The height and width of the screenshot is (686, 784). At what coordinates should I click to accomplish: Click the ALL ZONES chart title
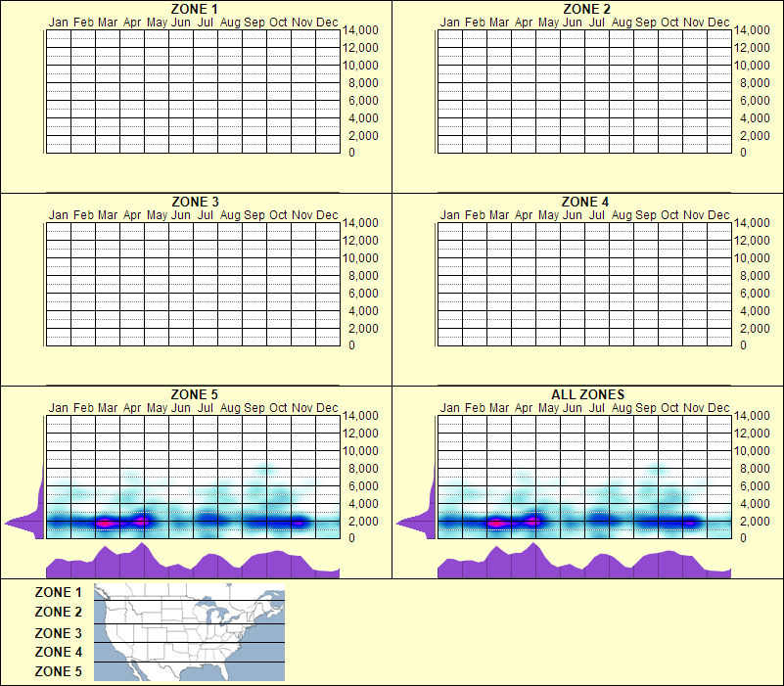[587, 394]
